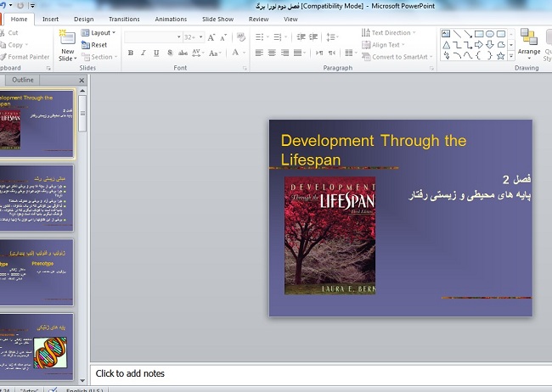Justify the text

coord(298,53)
